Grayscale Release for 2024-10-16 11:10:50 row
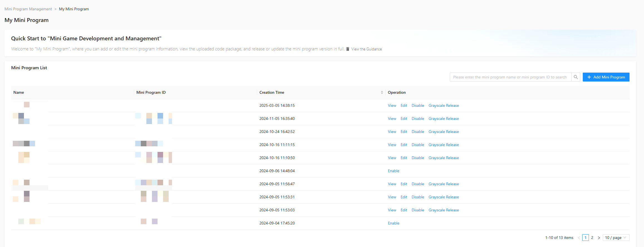The height and width of the screenshot is (247, 644). pos(444,158)
